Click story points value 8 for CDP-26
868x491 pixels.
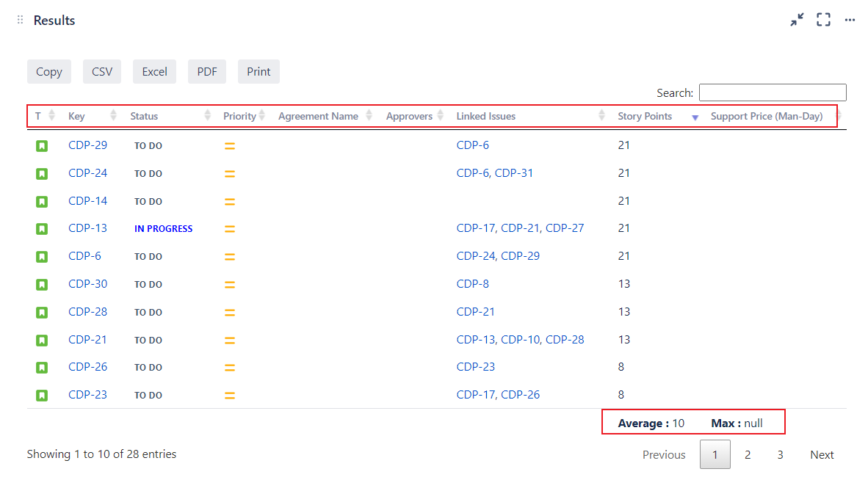[x=621, y=367]
